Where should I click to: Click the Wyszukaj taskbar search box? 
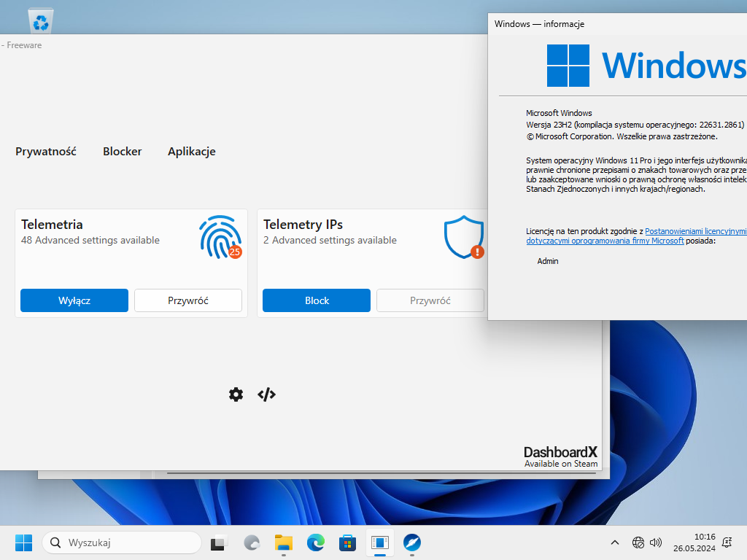(x=122, y=542)
